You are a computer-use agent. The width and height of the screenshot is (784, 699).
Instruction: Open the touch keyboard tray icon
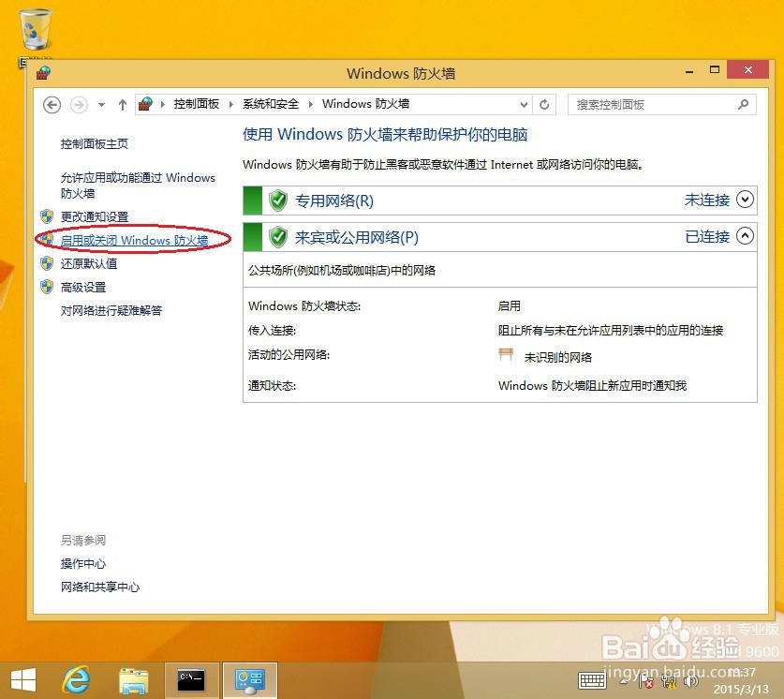[593, 680]
